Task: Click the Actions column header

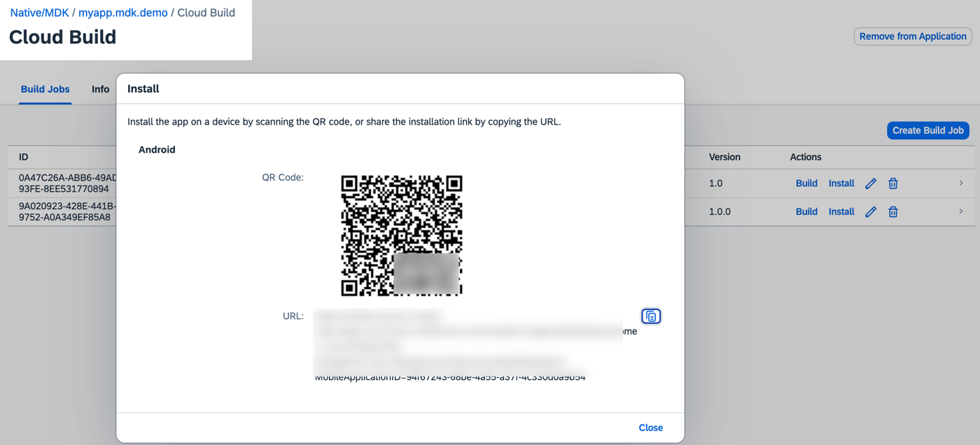Action: click(806, 157)
